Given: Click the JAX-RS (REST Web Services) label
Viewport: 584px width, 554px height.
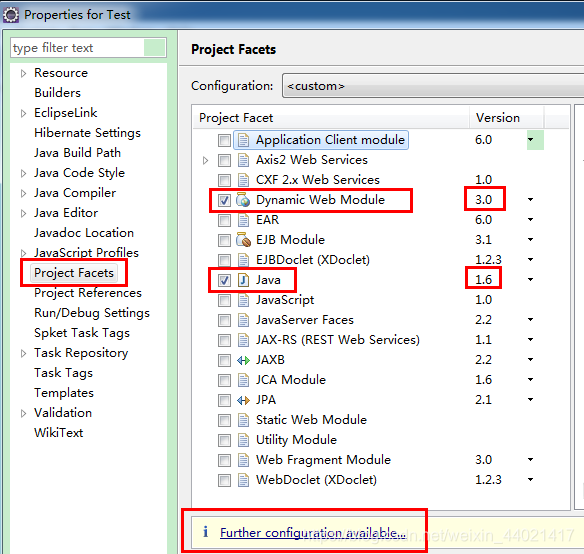Looking at the screenshot, I should coord(338,340).
